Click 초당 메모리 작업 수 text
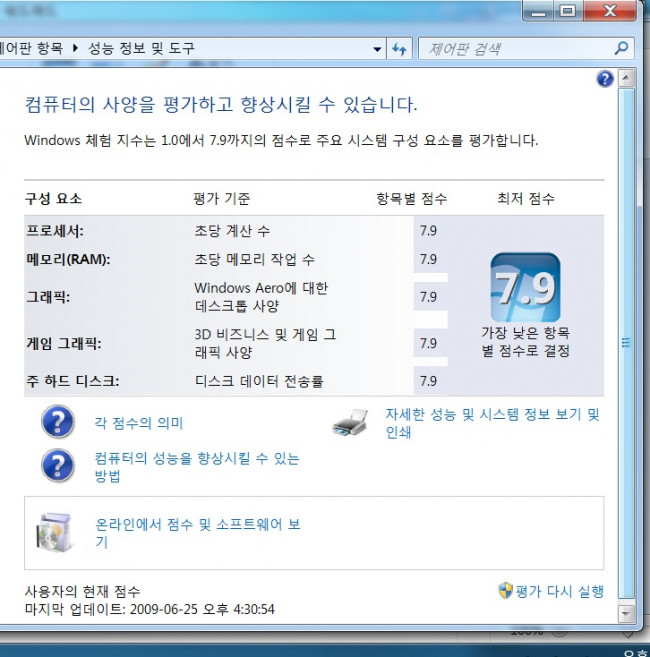Viewport: 650px width, 657px height. point(254,259)
